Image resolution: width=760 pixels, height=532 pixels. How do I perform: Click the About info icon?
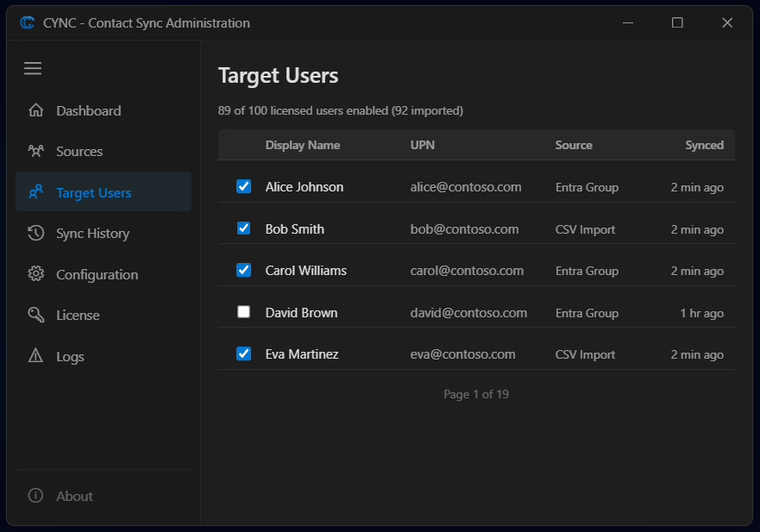34,495
